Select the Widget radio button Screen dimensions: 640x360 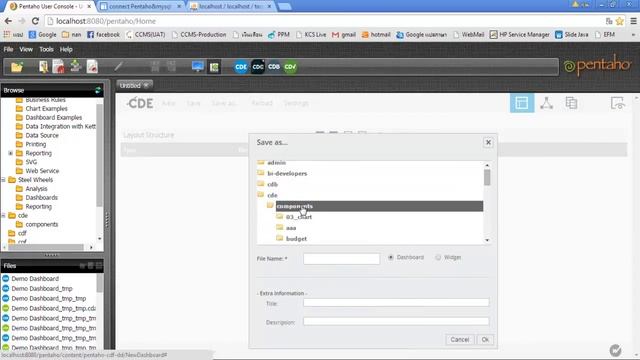pyautogui.click(x=438, y=258)
